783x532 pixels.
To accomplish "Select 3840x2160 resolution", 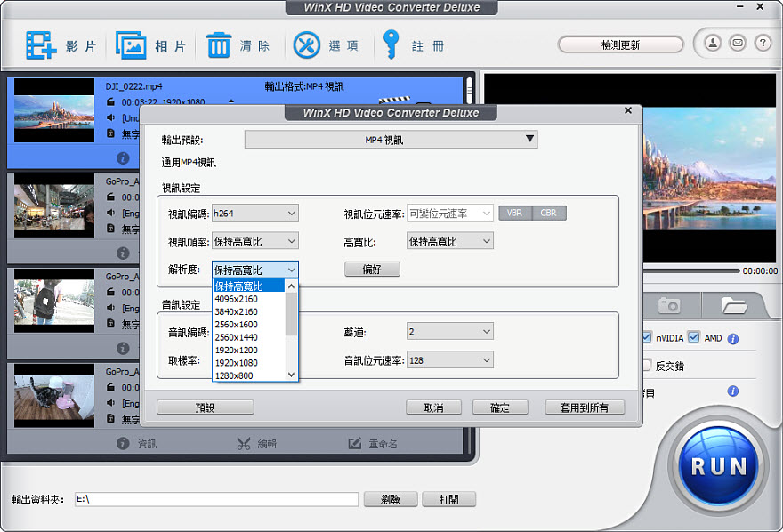I will tap(248, 311).
